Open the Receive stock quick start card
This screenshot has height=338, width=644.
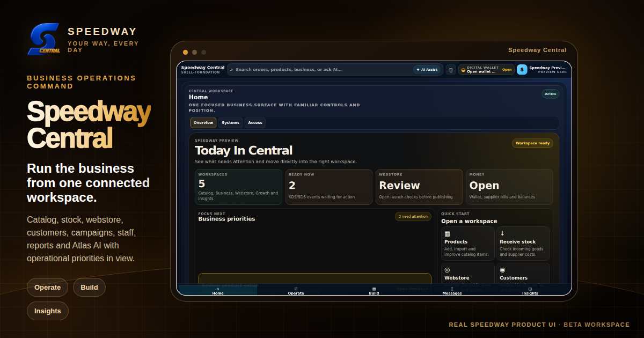(x=523, y=244)
